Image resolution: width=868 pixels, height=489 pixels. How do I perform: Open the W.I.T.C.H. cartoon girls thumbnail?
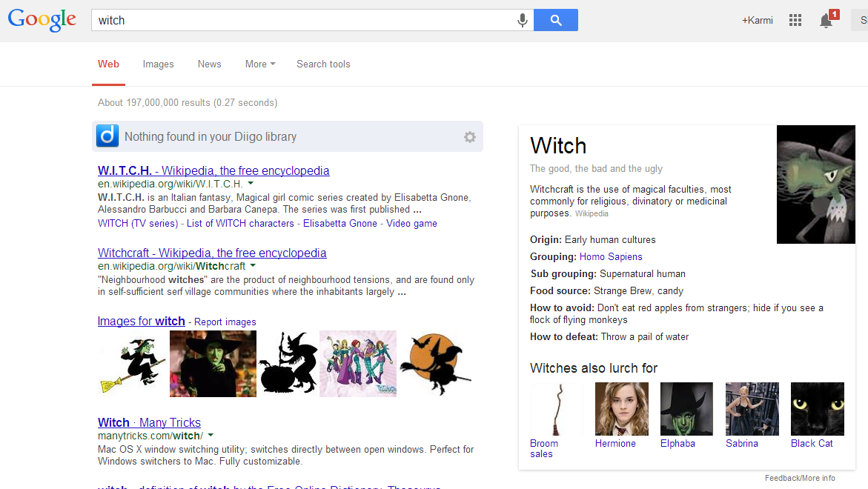(x=358, y=364)
